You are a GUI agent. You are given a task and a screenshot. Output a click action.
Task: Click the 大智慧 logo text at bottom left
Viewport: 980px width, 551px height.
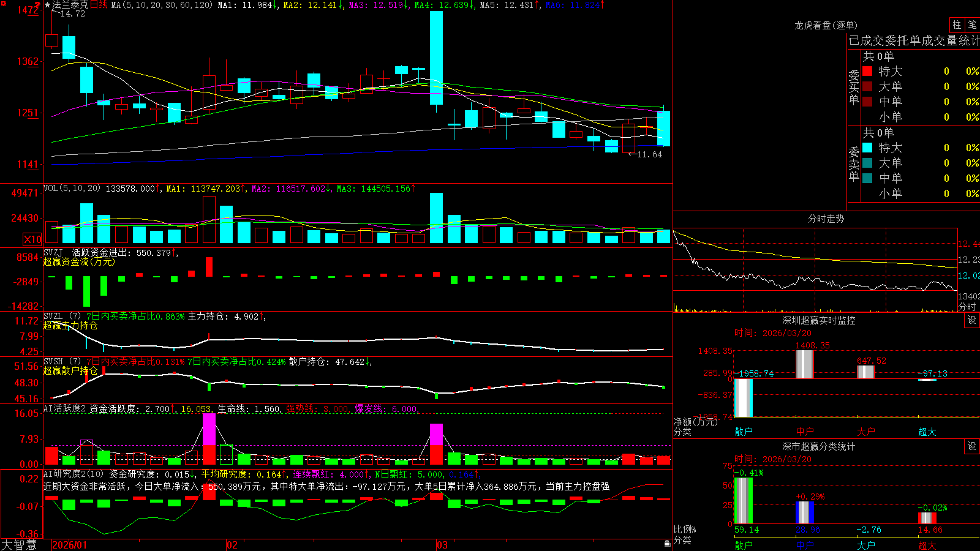click(19, 545)
